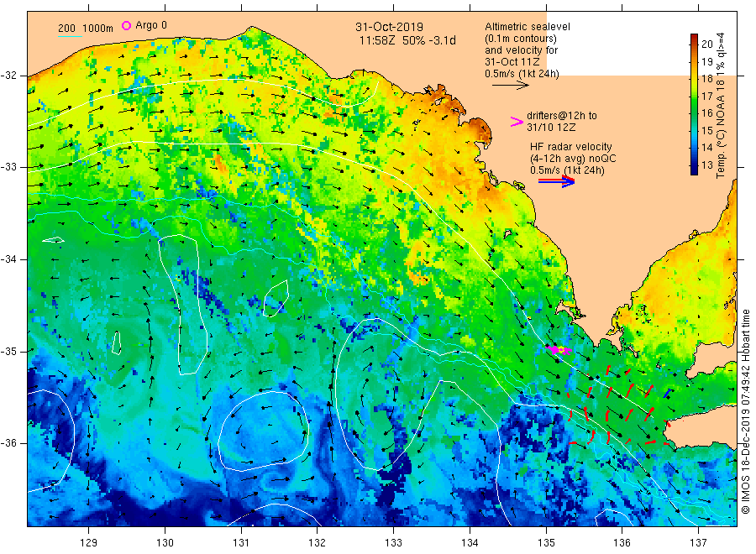The width and height of the screenshot is (756, 554).
Task: Click the latitude label -34
Action: coord(8,259)
